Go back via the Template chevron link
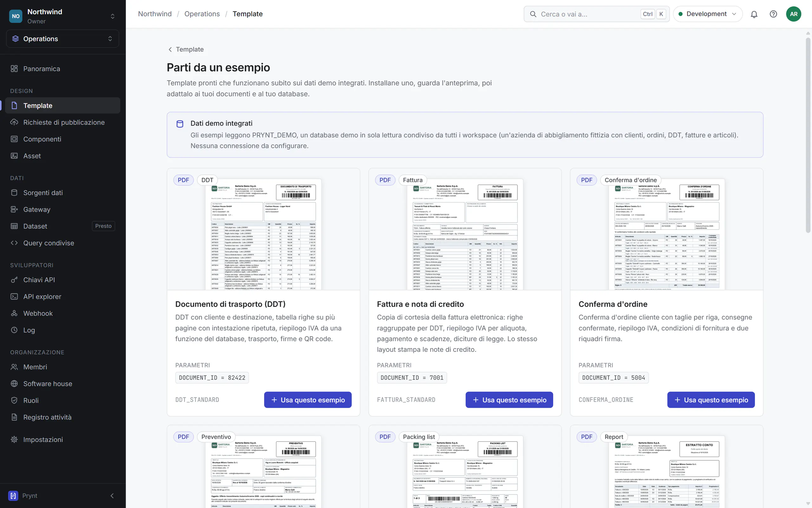 pos(186,50)
